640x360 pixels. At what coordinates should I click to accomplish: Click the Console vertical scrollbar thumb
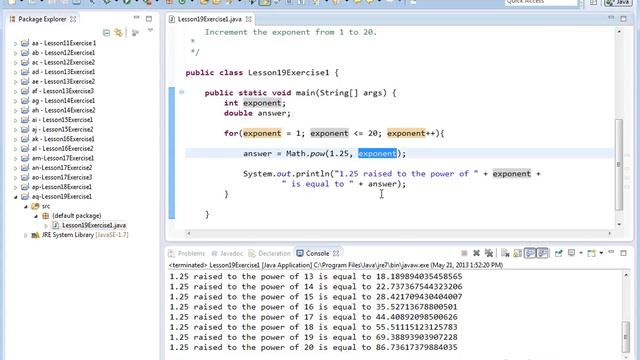point(625,336)
